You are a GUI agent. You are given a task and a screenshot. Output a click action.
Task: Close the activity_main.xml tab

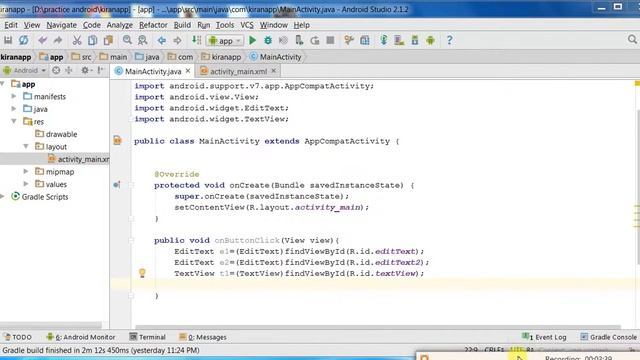[x=273, y=71]
